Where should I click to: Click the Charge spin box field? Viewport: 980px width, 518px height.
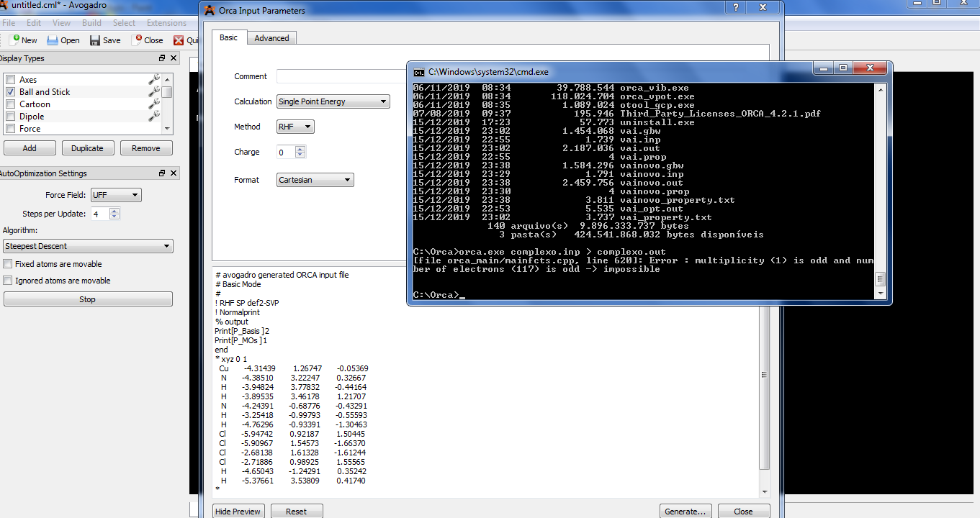click(286, 152)
